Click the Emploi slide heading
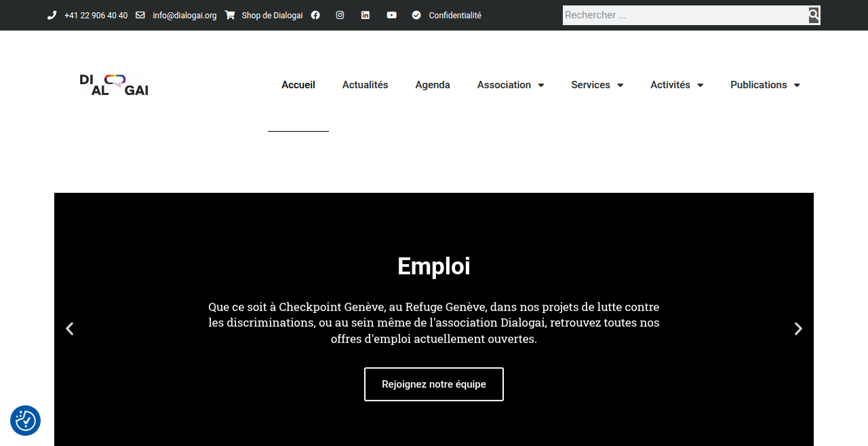Screen dimensions: 868x446 coord(434,266)
